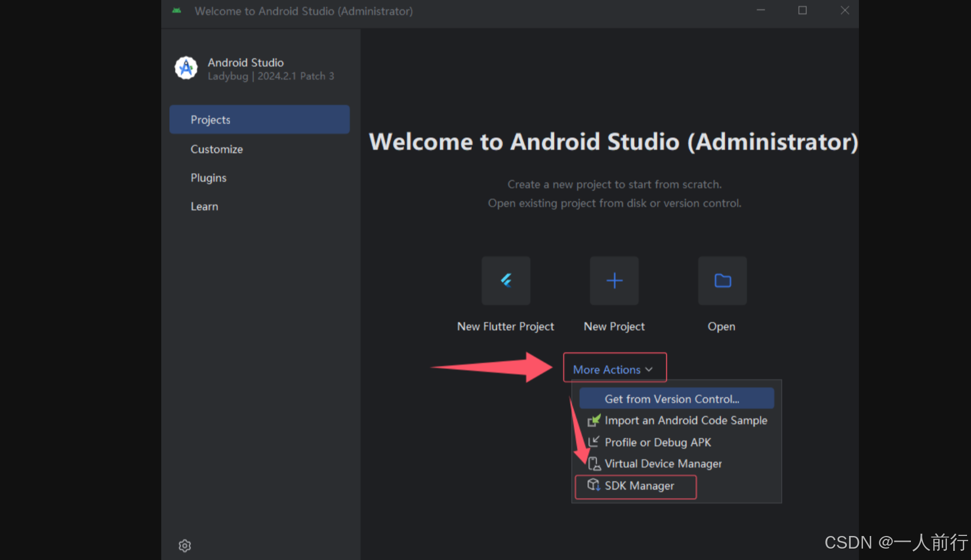This screenshot has width=971, height=560.
Task: Click the SDK Manager box icon
Action: point(594,485)
